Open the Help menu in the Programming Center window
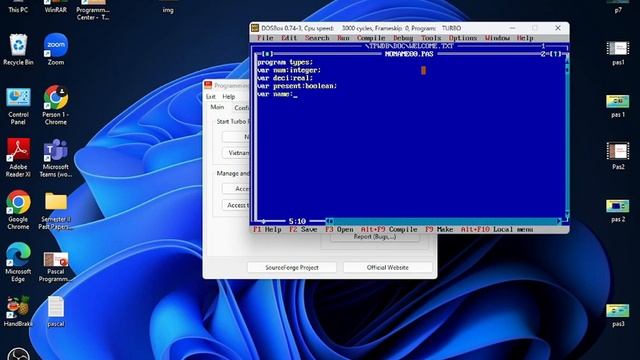 pyautogui.click(x=229, y=97)
